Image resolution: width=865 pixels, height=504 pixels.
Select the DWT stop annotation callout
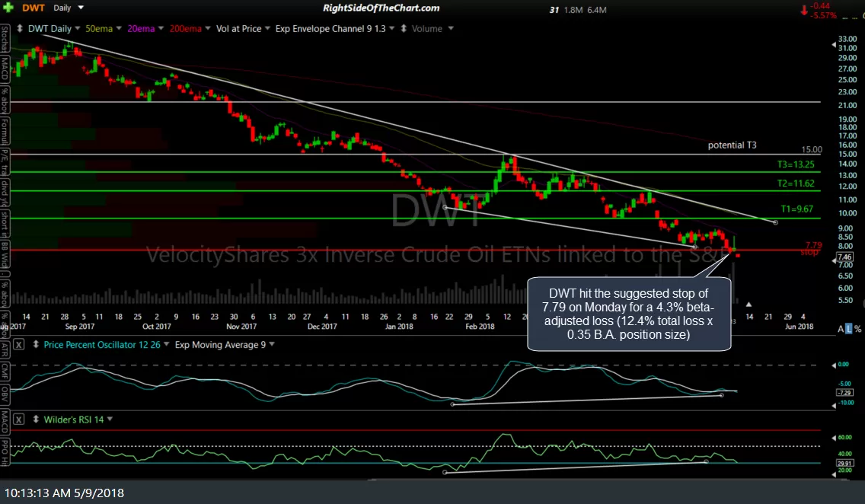pyautogui.click(x=629, y=314)
